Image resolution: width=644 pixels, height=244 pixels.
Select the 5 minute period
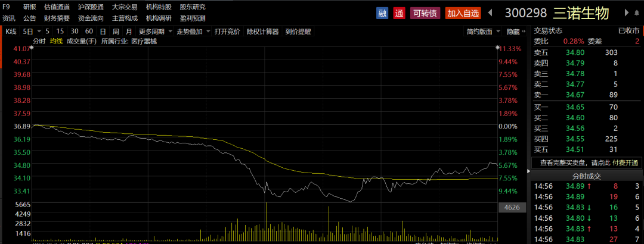(x=48, y=32)
